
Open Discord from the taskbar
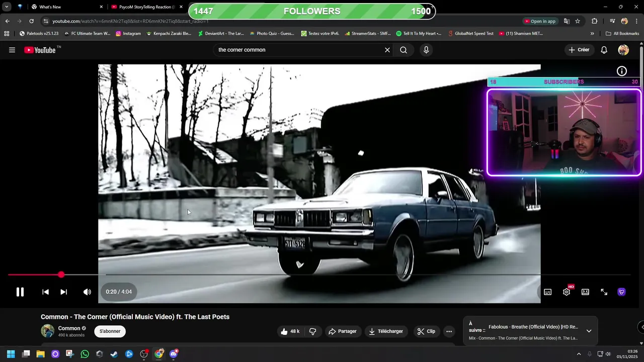174,354
